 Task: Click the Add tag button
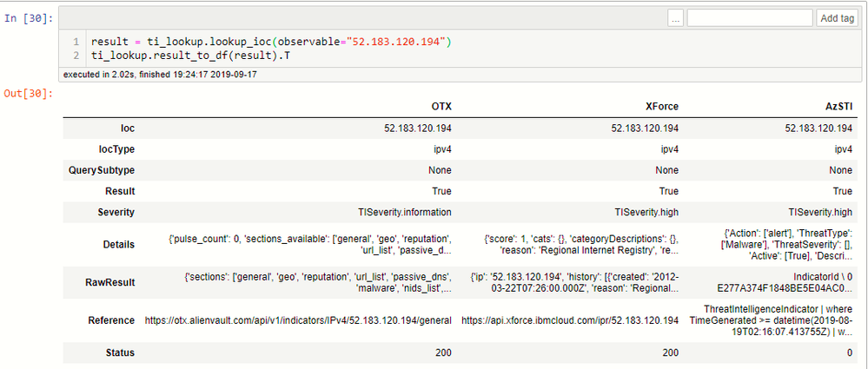(x=837, y=18)
